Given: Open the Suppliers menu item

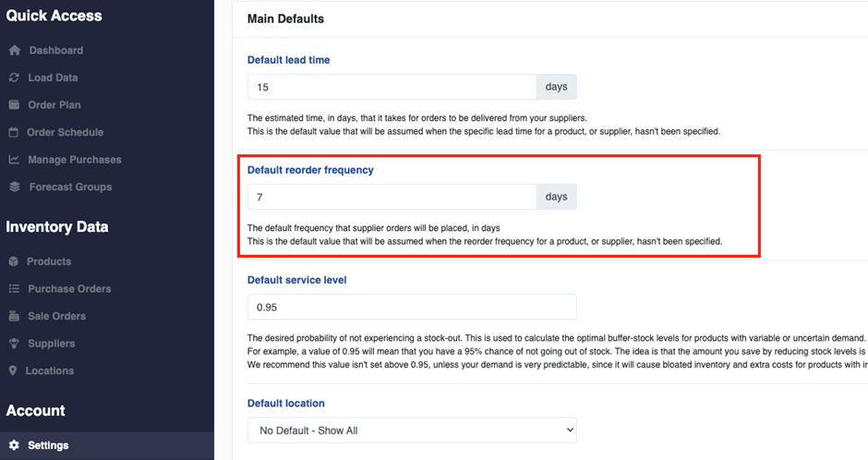Looking at the screenshot, I should 51,344.
